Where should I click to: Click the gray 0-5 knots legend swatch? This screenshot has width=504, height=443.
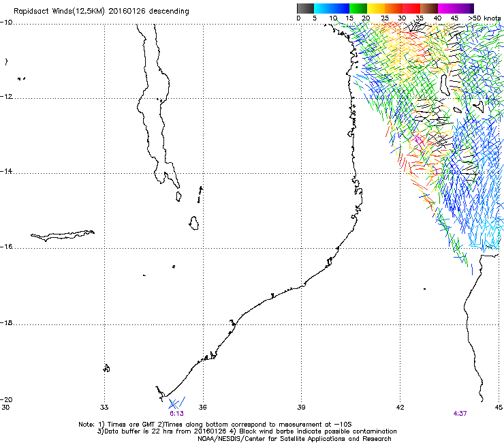[305, 8]
